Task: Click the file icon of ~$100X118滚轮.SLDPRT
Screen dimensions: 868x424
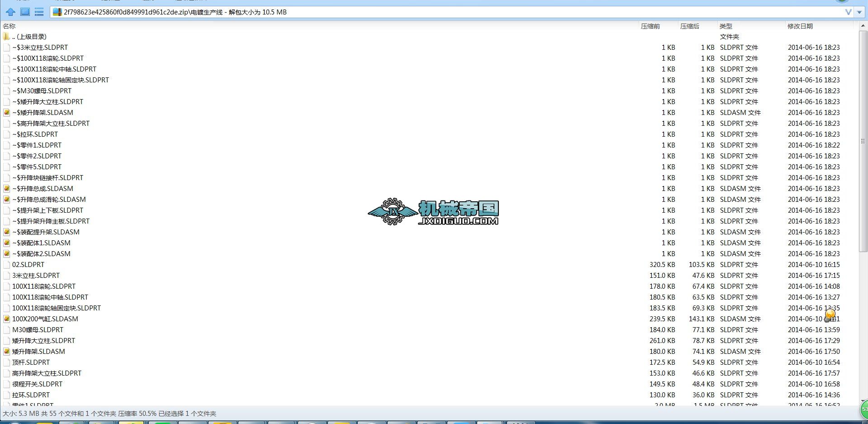Action: coord(6,58)
